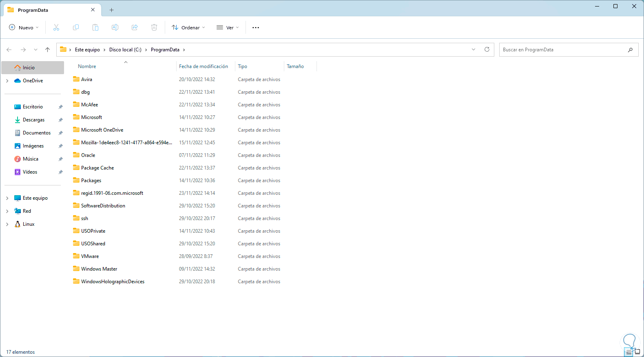
Task: Click the Copy icon in toolbar
Action: (x=76, y=27)
